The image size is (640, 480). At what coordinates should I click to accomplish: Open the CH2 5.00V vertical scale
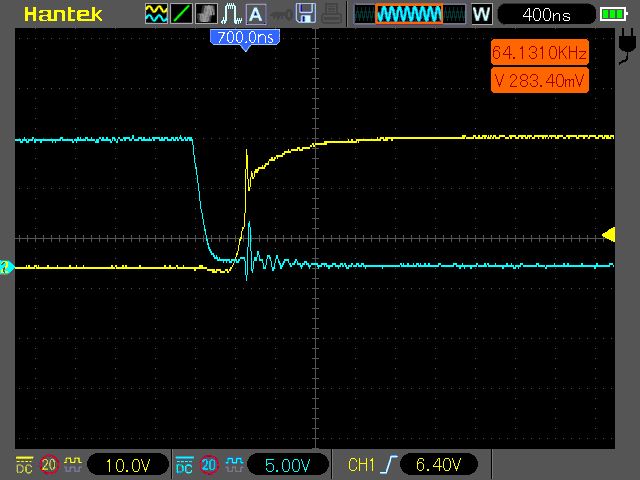point(288,465)
